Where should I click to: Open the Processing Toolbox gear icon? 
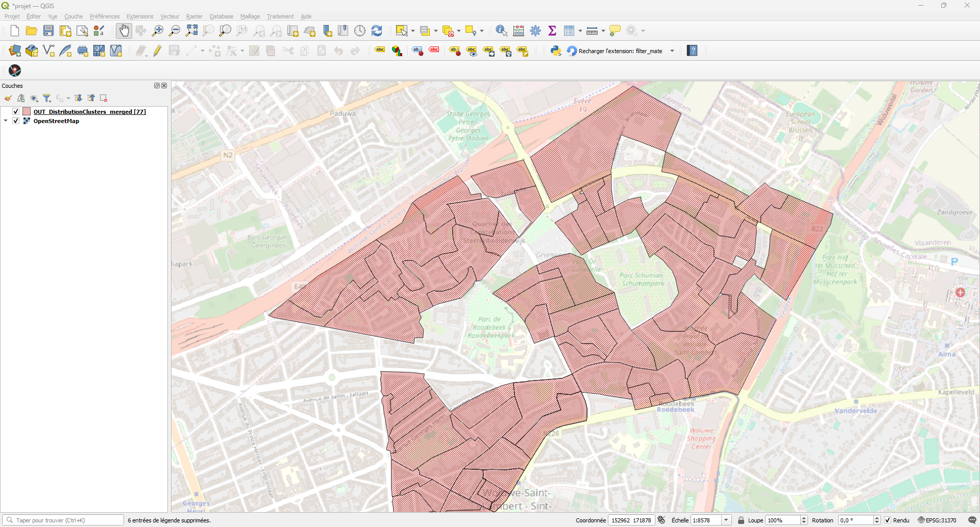[535, 31]
